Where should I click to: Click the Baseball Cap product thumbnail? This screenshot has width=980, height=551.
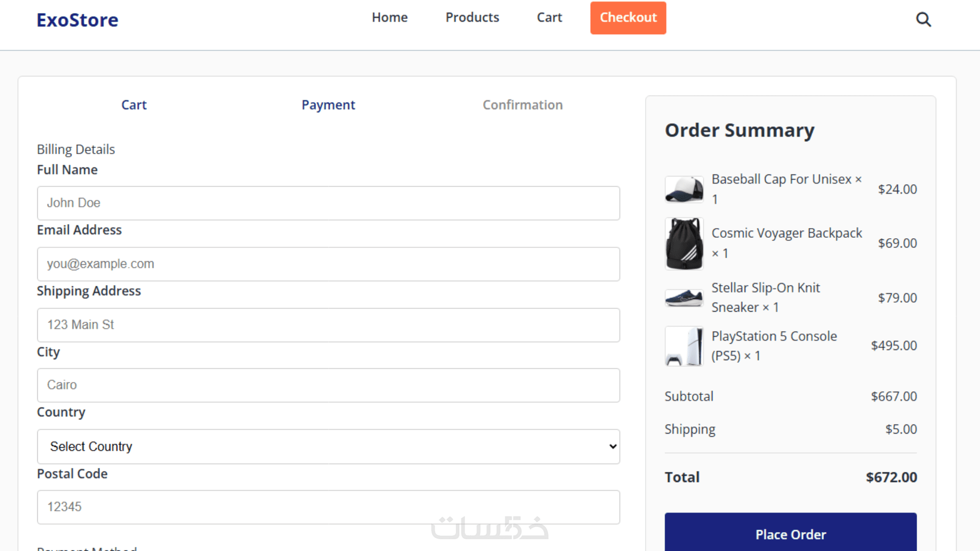tap(684, 189)
